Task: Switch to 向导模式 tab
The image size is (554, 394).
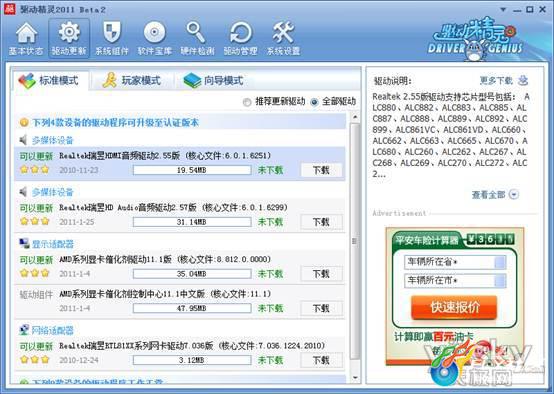Action: point(213,81)
